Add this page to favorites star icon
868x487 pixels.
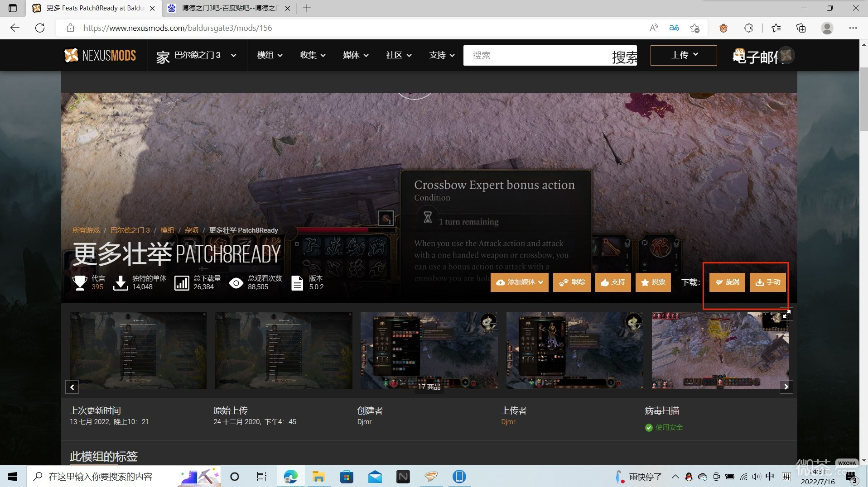(694, 28)
